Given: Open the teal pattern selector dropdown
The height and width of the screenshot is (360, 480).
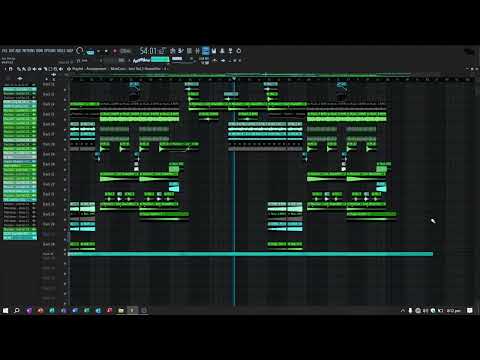Looking at the screenshot, I should pyautogui.click(x=160, y=60).
